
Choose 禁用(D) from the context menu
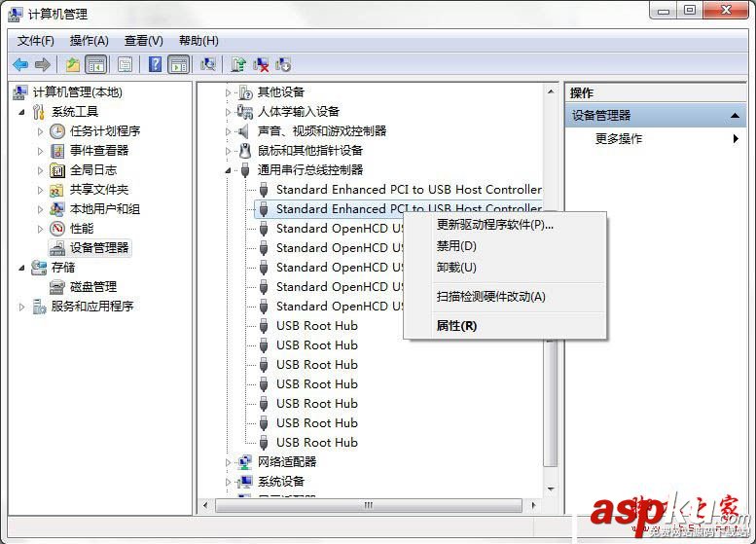pyautogui.click(x=505, y=246)
